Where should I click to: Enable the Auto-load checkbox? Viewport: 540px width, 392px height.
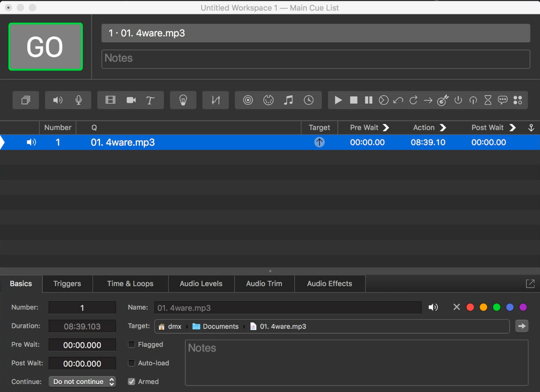[x=131, y=363]
